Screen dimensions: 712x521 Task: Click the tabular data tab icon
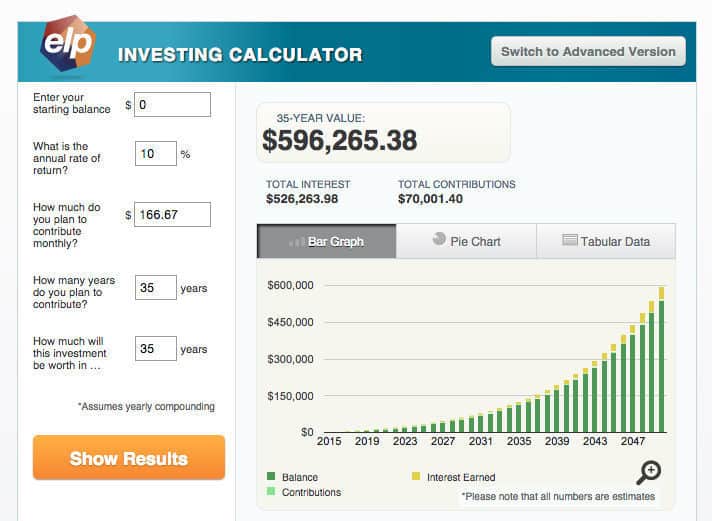point(570,241)
